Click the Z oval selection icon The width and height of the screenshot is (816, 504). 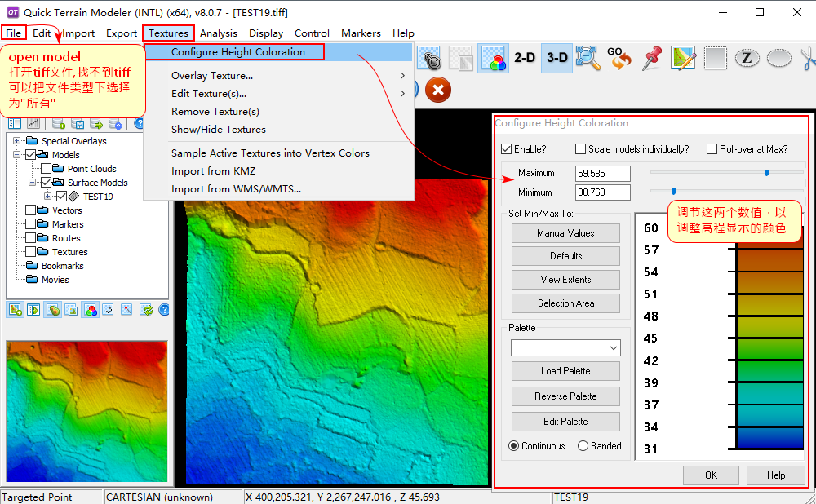point(747,58)
